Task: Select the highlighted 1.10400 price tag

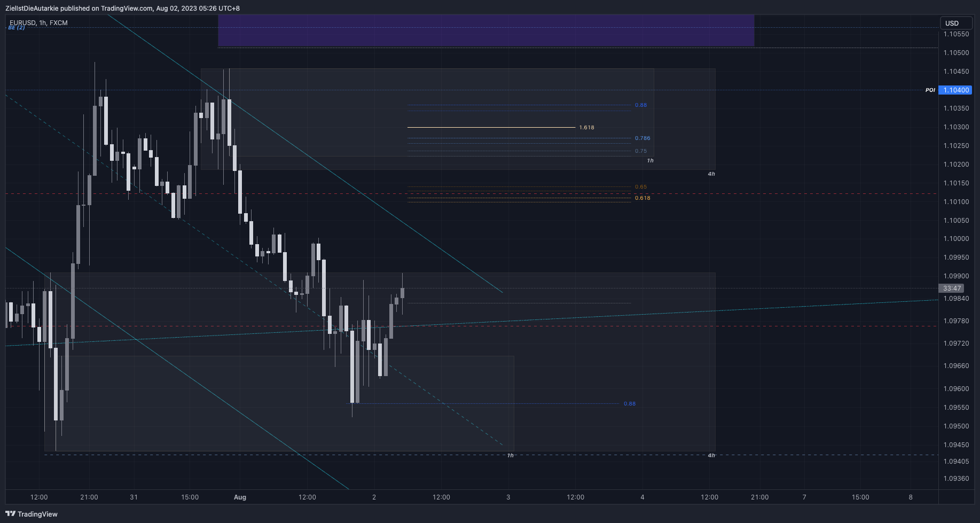Action: [x=955, y=90]
